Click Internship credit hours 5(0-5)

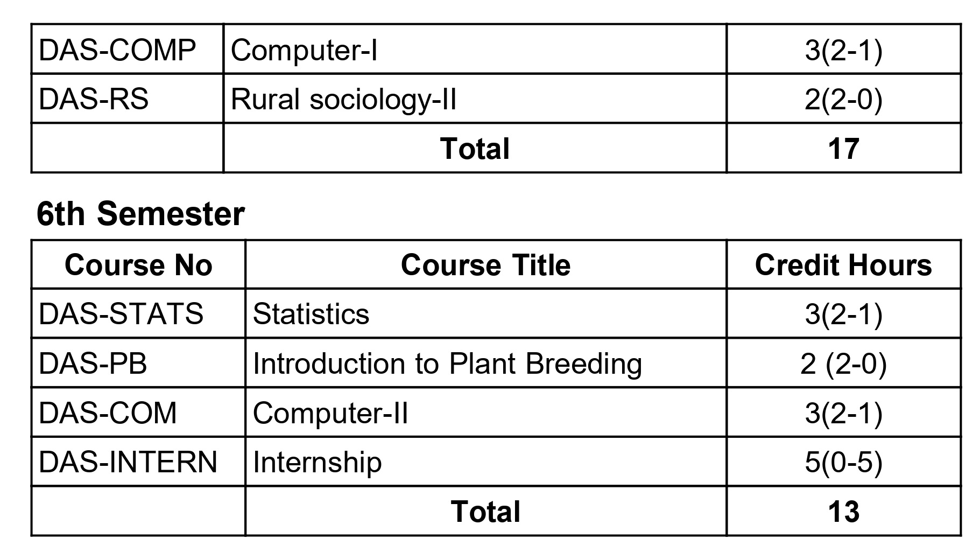(x=843, y=462)
